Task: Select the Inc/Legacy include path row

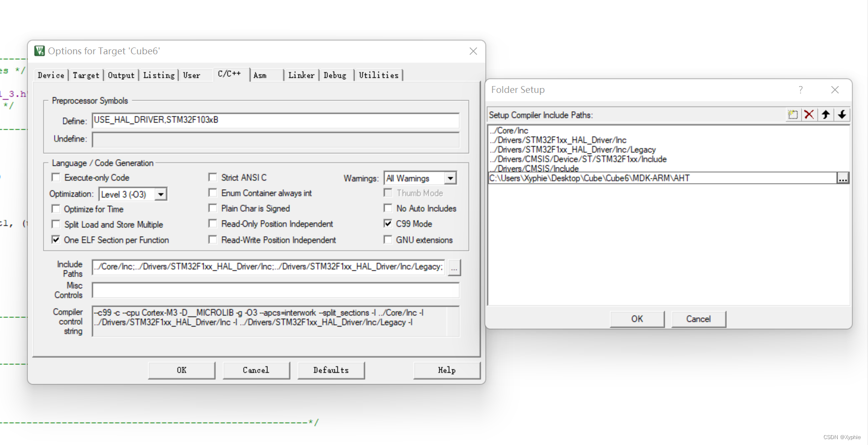Action: pos(669,150)
